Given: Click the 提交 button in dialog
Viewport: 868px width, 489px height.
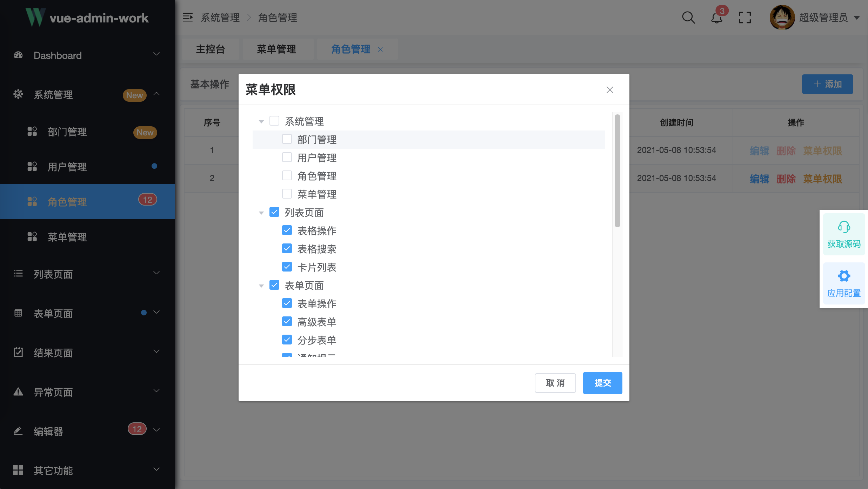Looking at the screenshot, I should (602, 383).
